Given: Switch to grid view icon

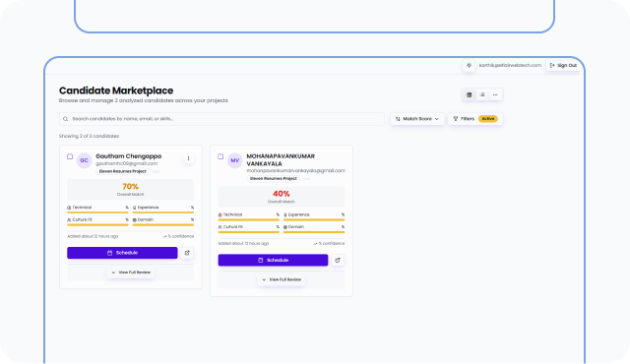Looking at the screenshot, I should [x=469, y=95].
